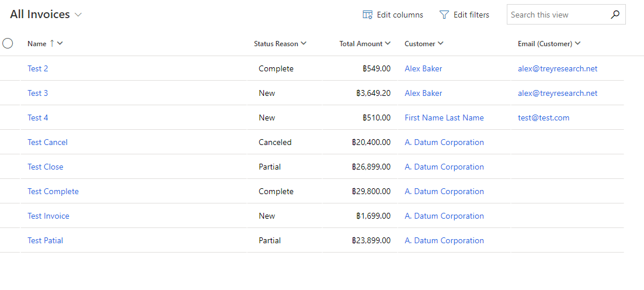Open the Test Cancel invoice record
644x290 pixels.
pyautogui.click(x=47, y=142)
